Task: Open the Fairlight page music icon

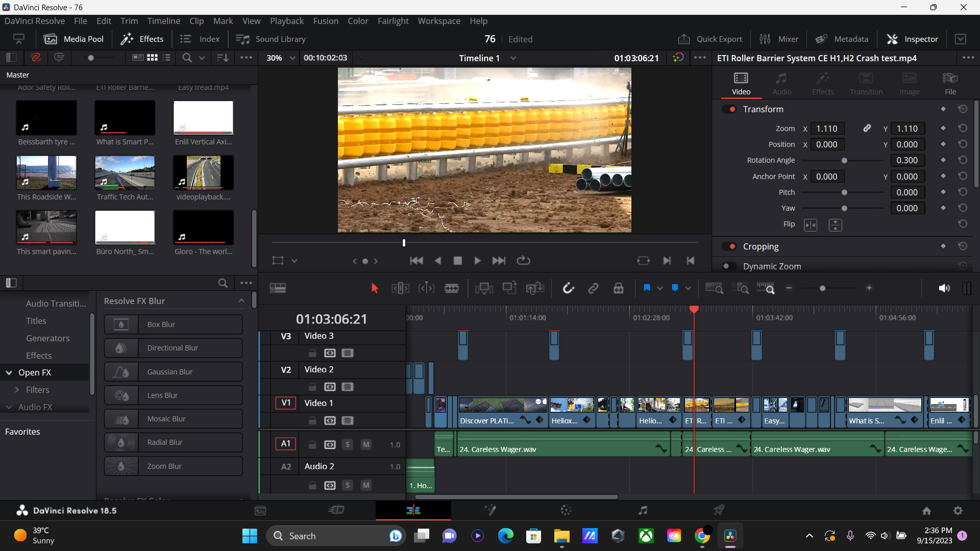Action: click(643, 510)
